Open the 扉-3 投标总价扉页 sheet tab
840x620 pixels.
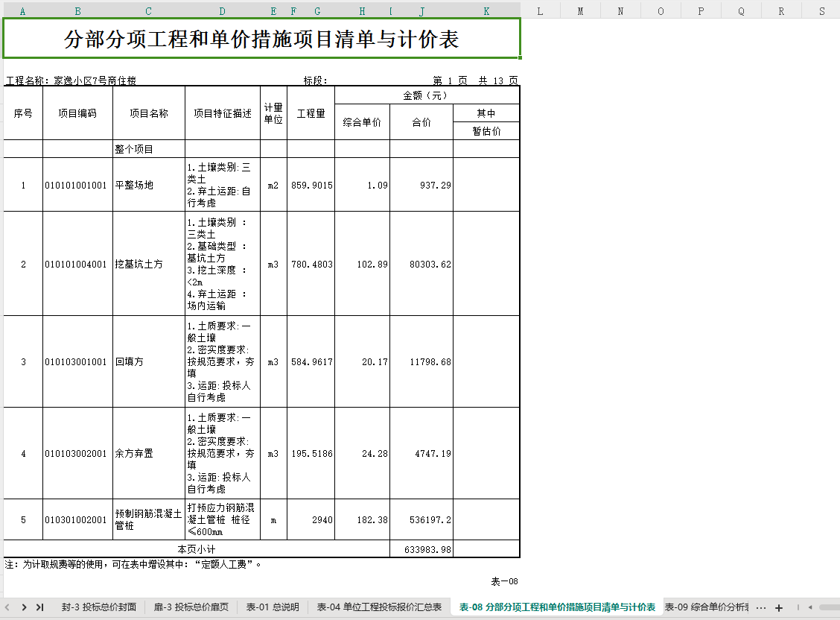[x=191, y=607]
